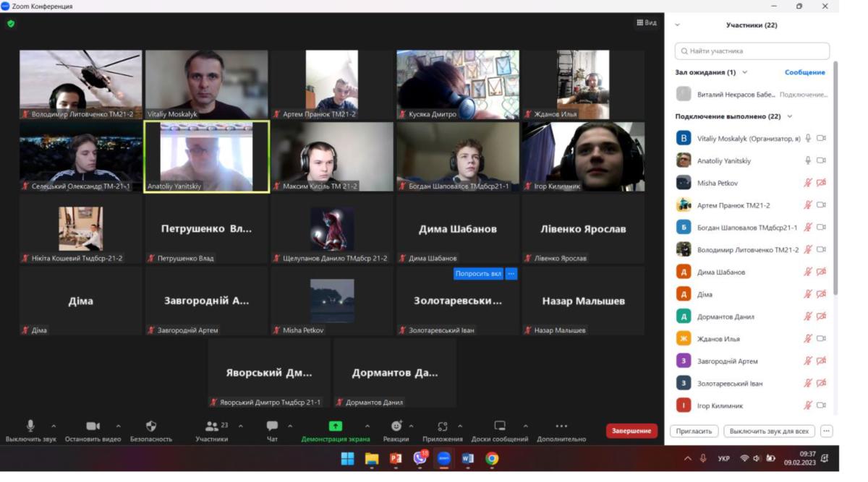
Task: Open the Security (Безопасность) shield icon
Action: (150, 426)
